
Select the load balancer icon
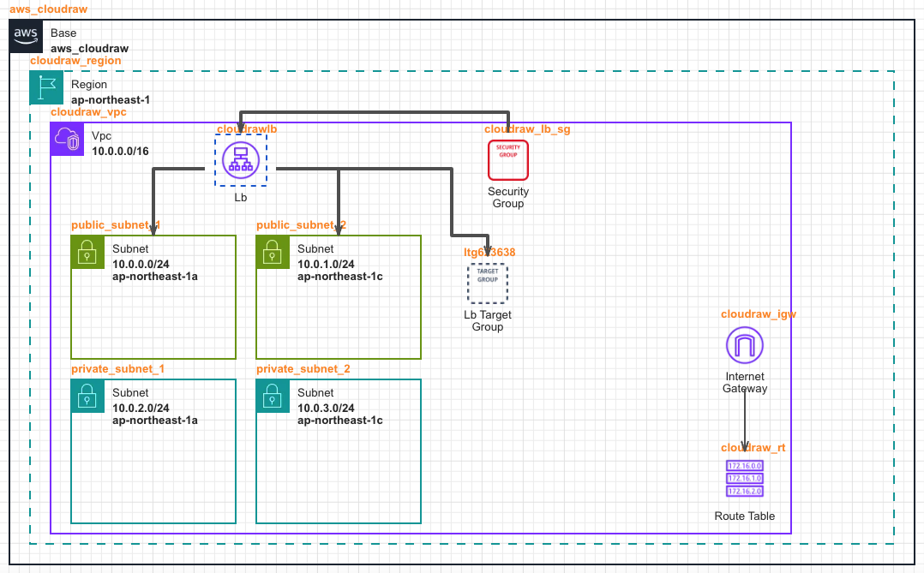(x=241, y=160)
